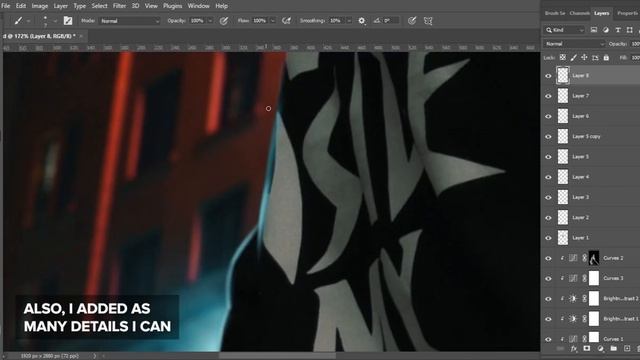
Task: Click Curves 2 adjustment icon
Action: 573,258
